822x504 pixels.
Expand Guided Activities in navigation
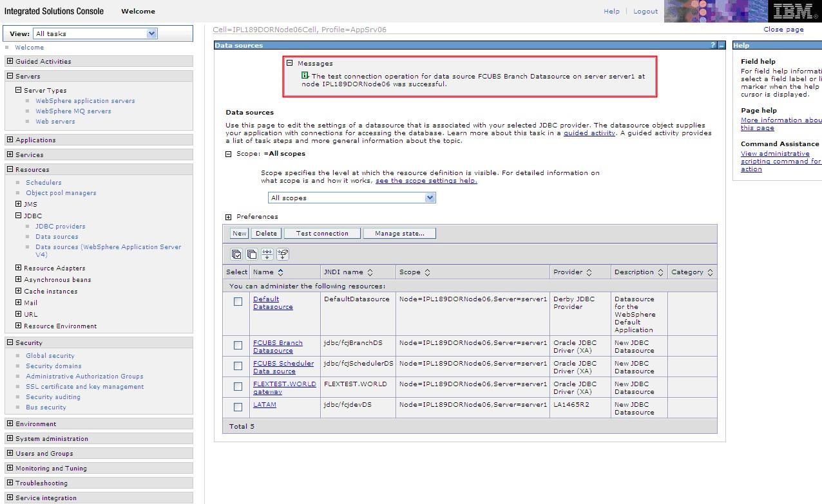point(10,61)
